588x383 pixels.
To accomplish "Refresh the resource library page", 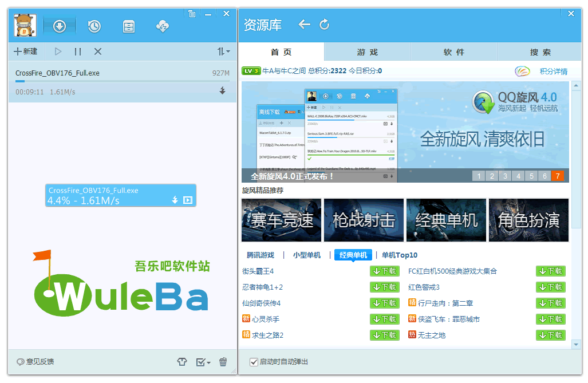I will [x=325, y=25].
